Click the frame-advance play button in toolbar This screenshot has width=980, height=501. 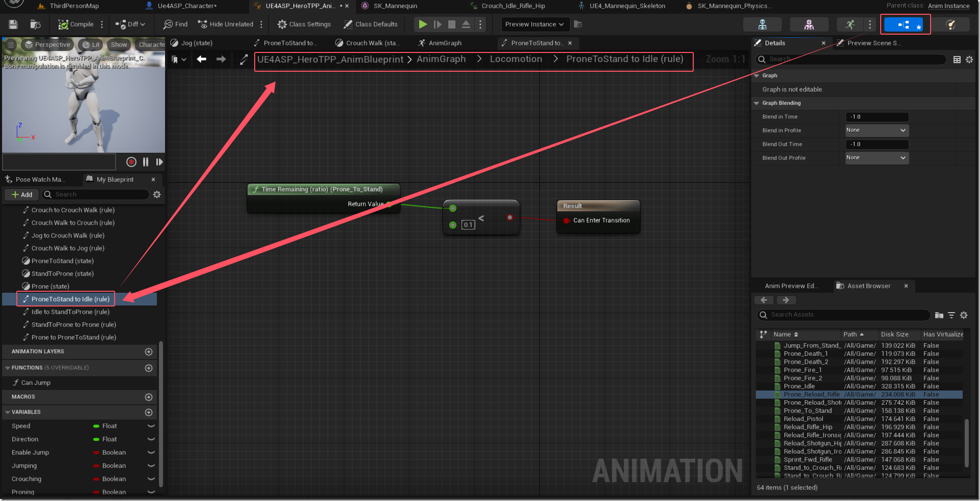pyautogui.click(x=438, y=24)
